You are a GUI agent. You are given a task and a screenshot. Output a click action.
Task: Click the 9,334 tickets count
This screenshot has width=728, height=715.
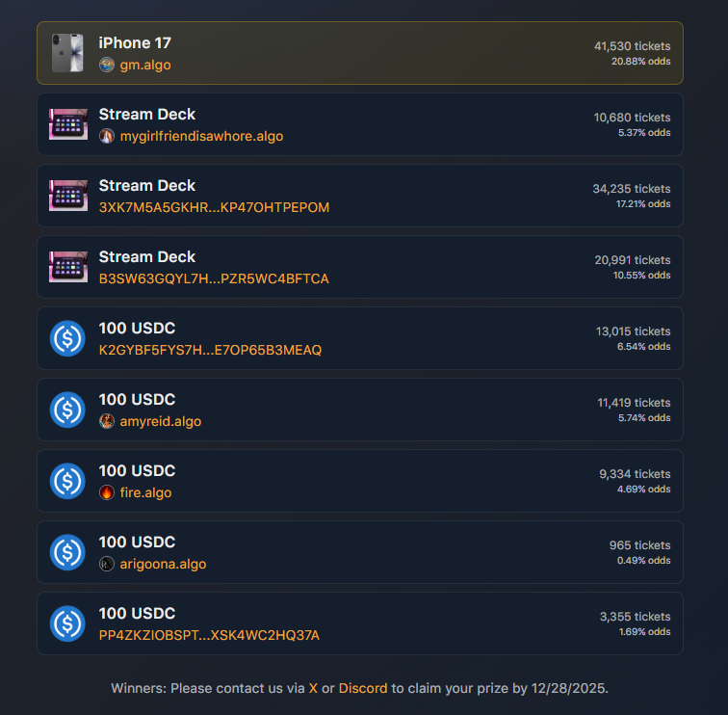coord(635,474)
